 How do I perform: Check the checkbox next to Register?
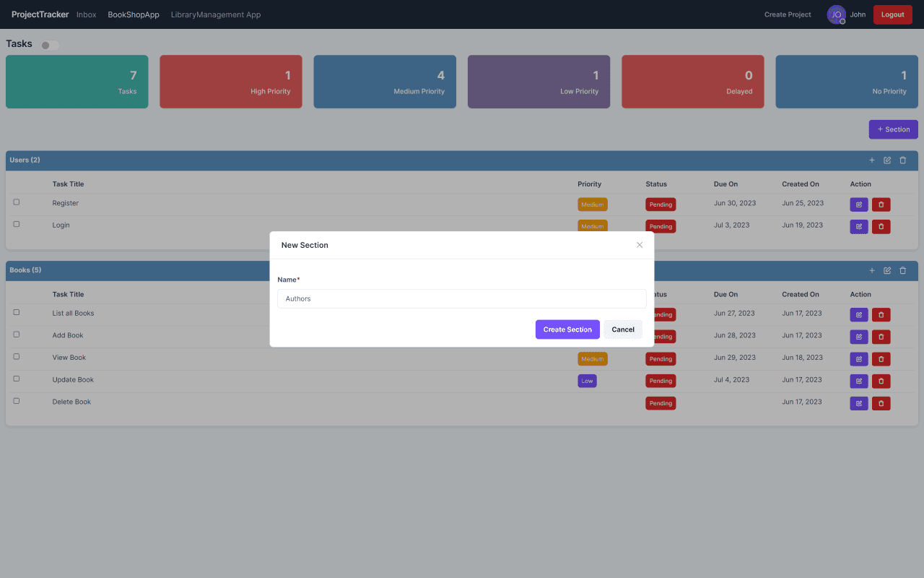pos(16,203)
